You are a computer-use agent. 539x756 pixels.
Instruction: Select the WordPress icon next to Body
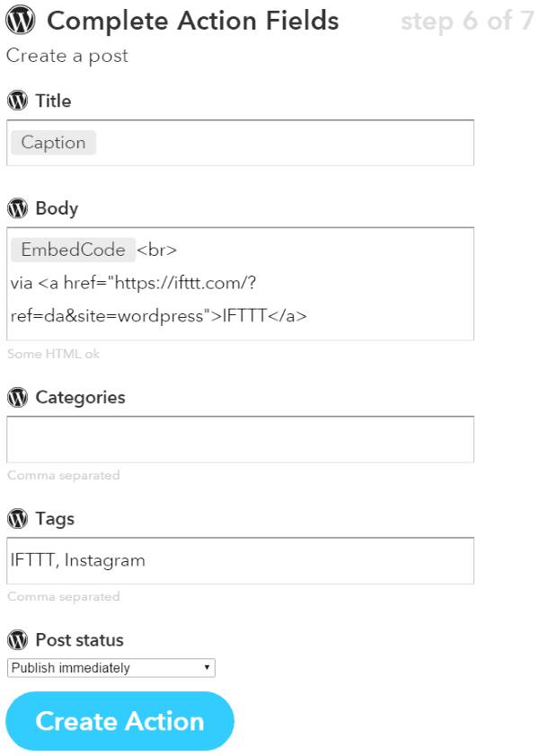click(x=16, y=208)
